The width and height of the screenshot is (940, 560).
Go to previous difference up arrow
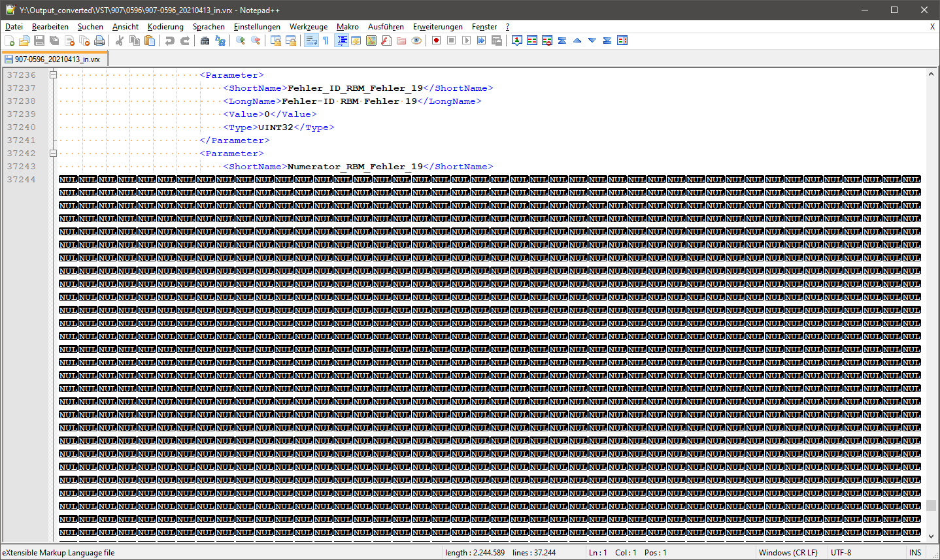click(x=577, y=41)
